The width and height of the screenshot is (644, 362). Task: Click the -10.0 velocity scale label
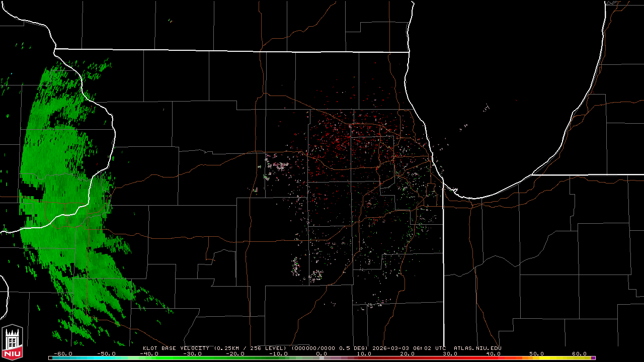(279, 353)
